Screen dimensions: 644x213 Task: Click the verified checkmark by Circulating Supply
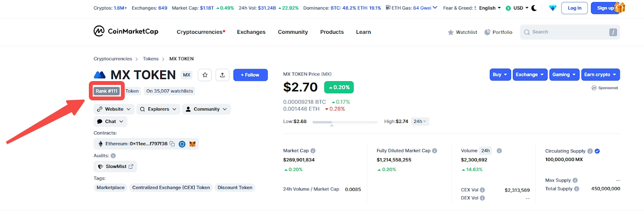[597, 151]
